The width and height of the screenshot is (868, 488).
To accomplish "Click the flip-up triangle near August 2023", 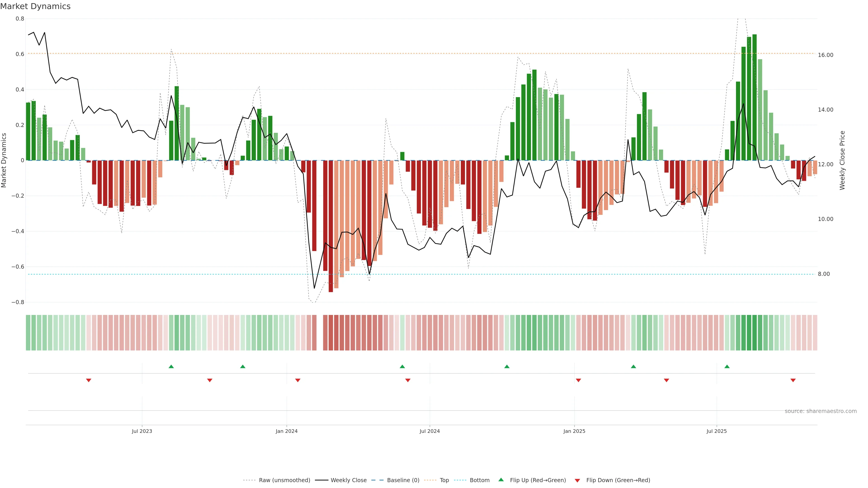I will (x=171, y=366).
